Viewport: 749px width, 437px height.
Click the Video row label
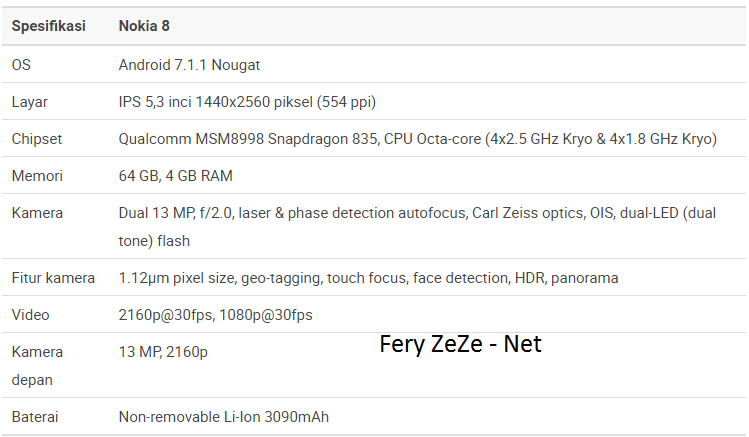tap(31, 315)
